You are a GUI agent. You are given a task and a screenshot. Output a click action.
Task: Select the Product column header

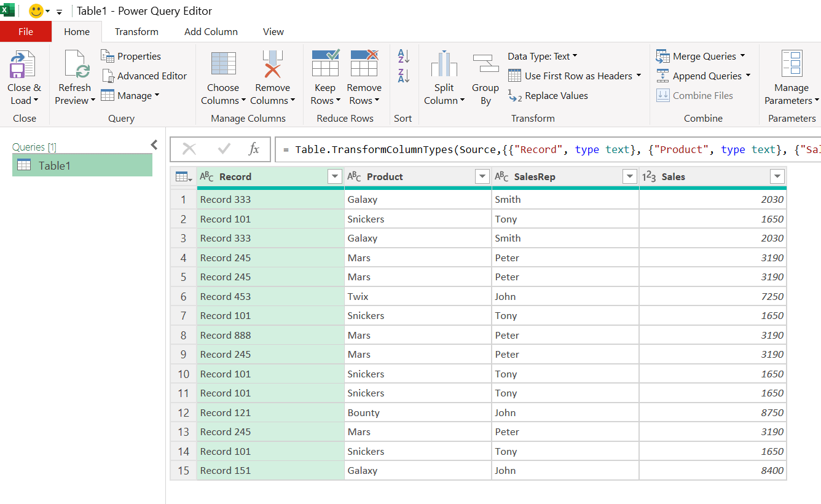(x=418, y=177)
